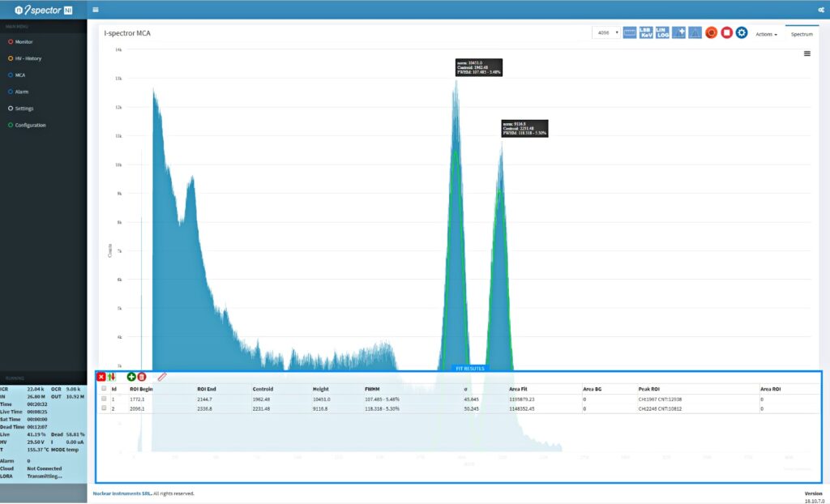The height and width of the screenshot is (504, 830).
Task: Expand the Actions dropdown menu
Action: [766, 34]
